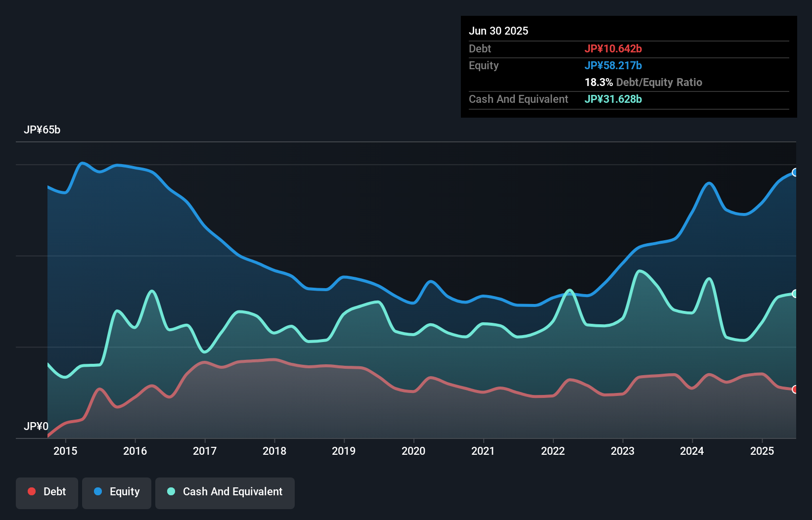Click the JP¥58.217b equity value in tooltip
This screenshot has height=520, width=812.
pos(613,66)
